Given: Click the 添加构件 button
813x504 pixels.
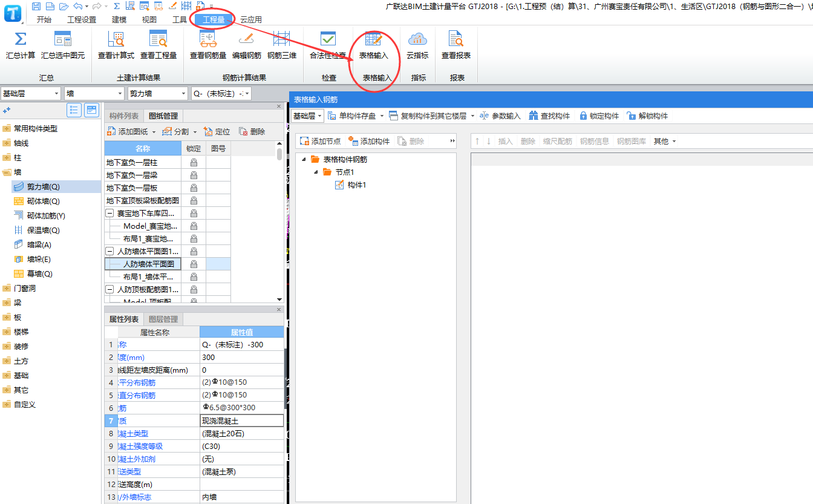Looking at the screenshot, I should (x=369, y=141).
